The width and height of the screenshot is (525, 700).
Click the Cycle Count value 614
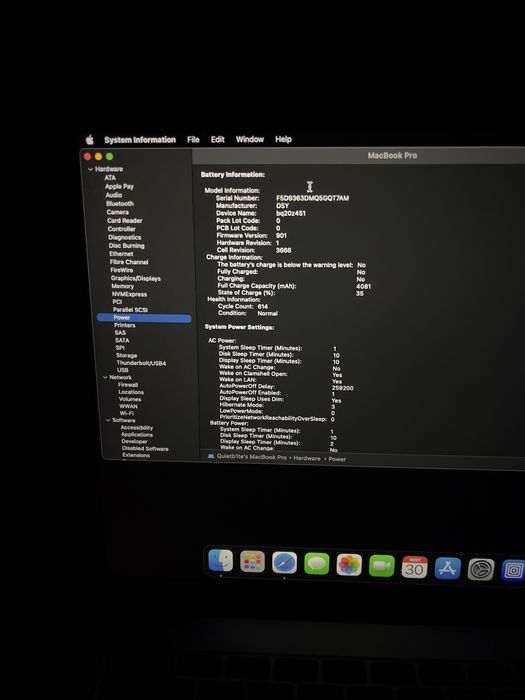[x=263, y=306]
